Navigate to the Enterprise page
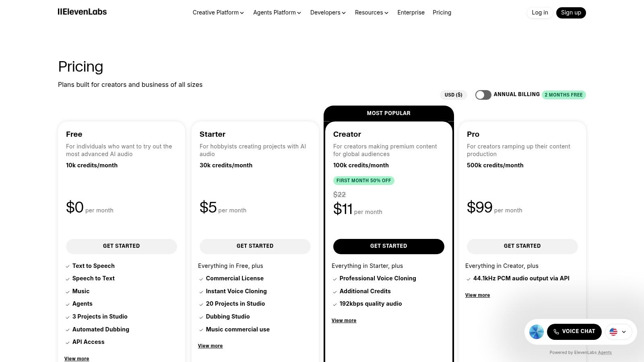Image resolution: width=644 pixels, height=362 pixels. click(x=411, y=12)
